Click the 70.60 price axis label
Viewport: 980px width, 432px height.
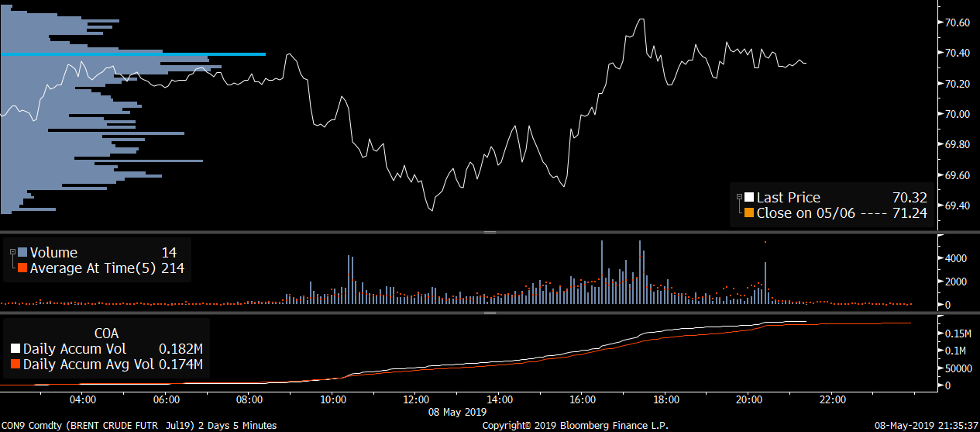pos(958,22)
